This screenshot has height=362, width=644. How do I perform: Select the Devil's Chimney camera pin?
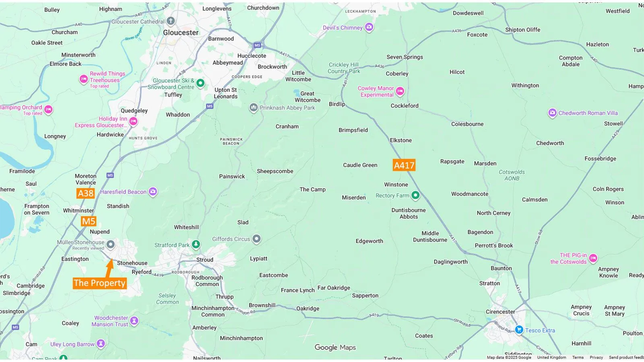click(369, 27)
